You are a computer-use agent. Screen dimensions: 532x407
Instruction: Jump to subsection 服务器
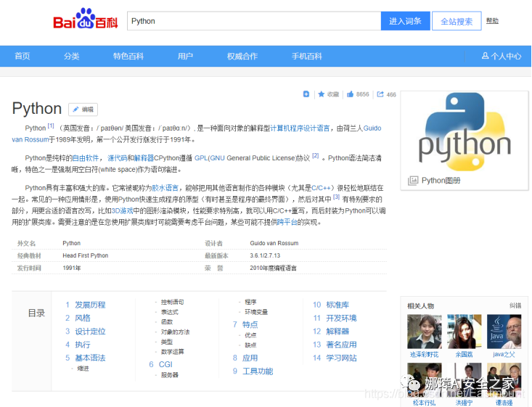tap(170, 375)
